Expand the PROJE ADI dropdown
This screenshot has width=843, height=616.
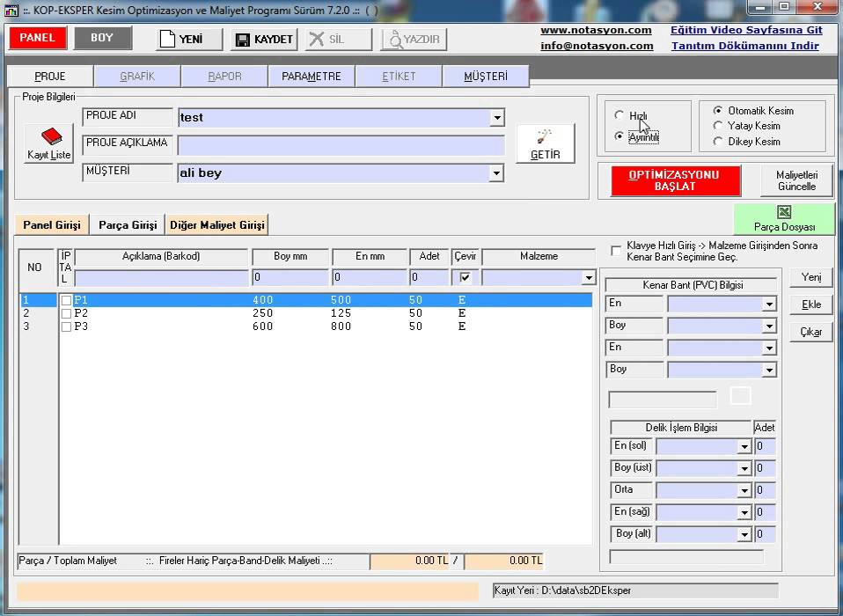tap(497, 117)
